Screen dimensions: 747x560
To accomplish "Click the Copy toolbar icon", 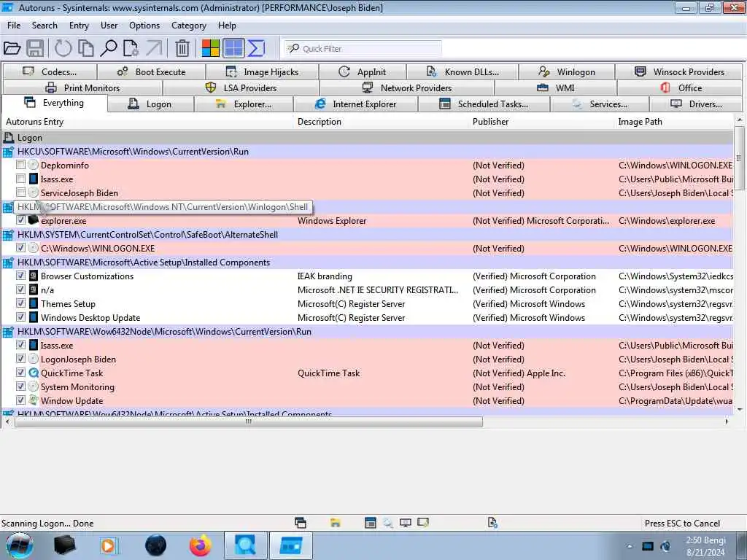I will click(x=86, y=48).
